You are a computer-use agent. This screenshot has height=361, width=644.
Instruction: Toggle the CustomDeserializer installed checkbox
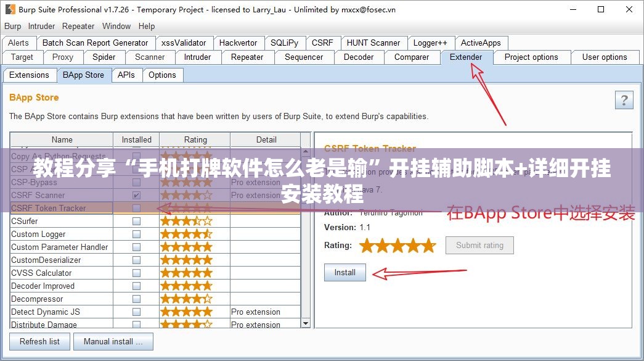pyautogui.click(x=136, y=260)
